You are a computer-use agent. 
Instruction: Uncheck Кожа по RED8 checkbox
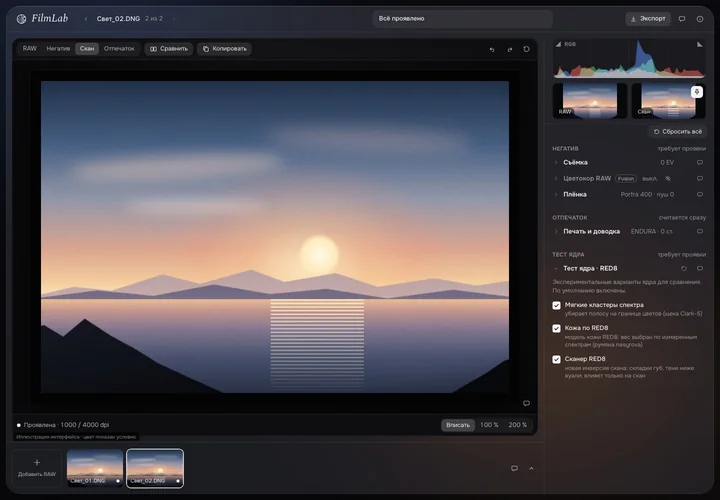(557, 328)
